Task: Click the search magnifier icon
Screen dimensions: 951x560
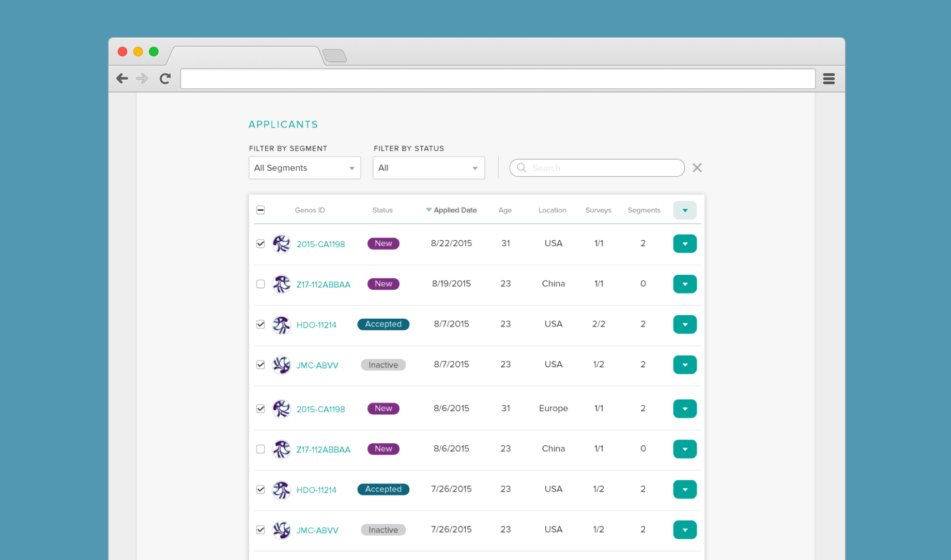Action: click(521, 168)
